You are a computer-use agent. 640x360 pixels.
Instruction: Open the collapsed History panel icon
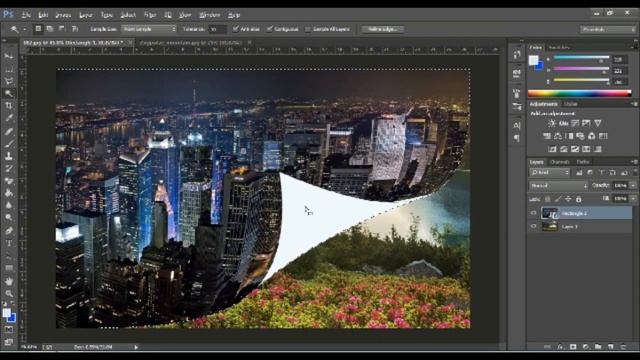click(517, 54)
